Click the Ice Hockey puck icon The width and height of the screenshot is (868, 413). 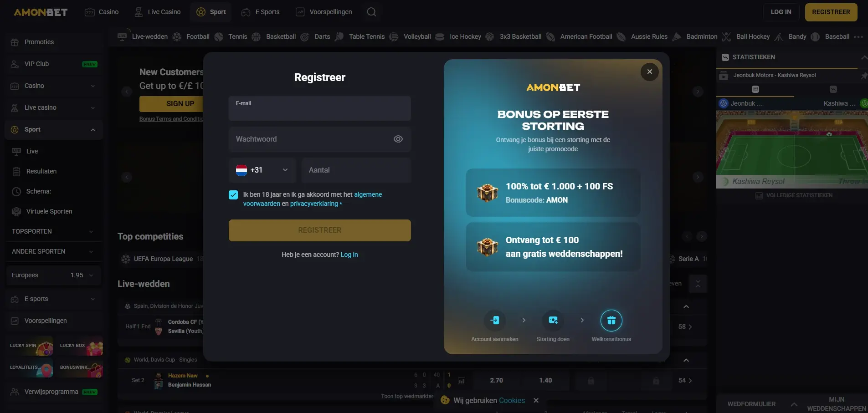(440, 37)
